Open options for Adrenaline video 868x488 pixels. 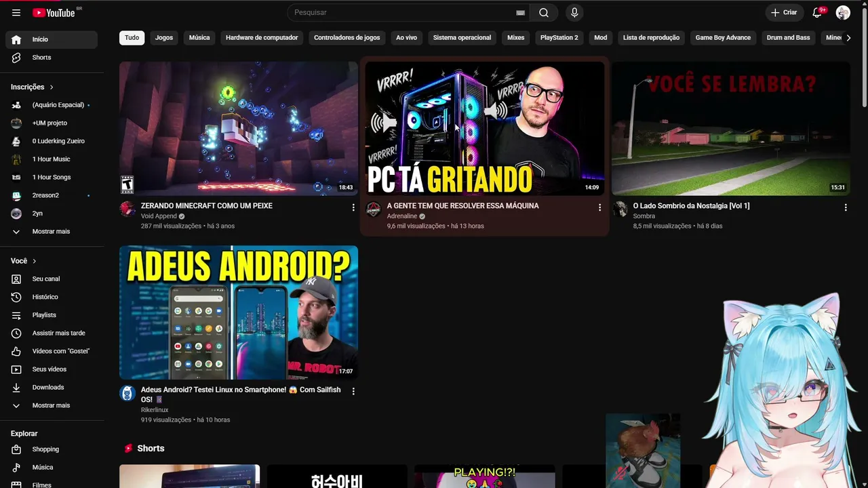point(599,207)
